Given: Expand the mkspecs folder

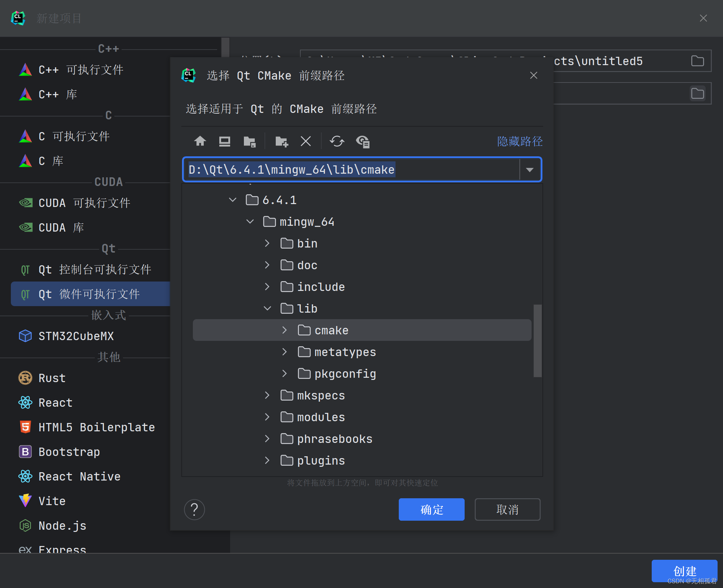Looking at the screenshot, I should (267, 395).
